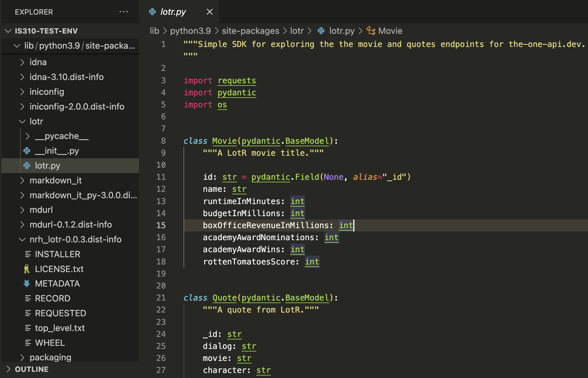Click the Python icon next to __init__.py

tap(27, 151)
